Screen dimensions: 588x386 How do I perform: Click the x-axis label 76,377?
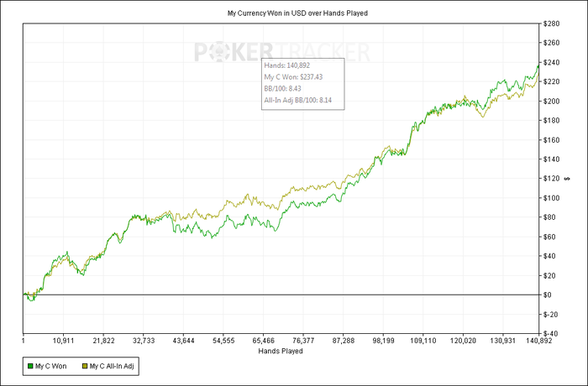tap(303, 341)
